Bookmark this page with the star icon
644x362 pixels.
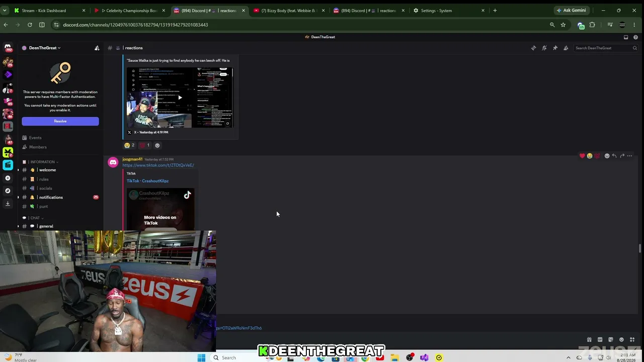coord(563,25)
